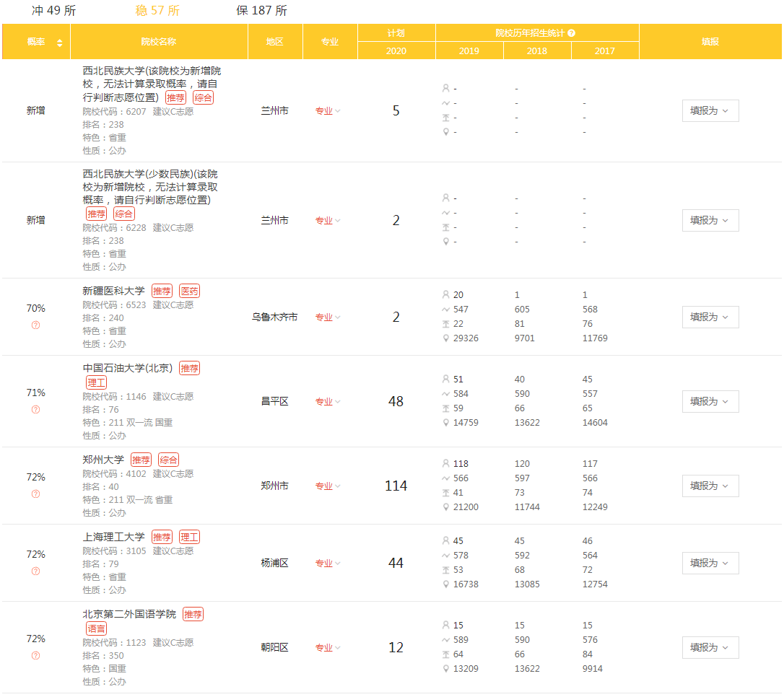Click the person icon in 北京第二外国语学院 stats
Image resolution: width=784 pixels, height=697 pixels.
click(445, 625)
